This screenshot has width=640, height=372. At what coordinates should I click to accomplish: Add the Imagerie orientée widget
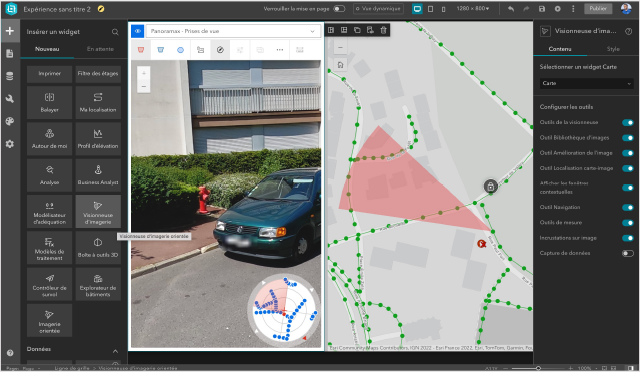coord(49,321)
